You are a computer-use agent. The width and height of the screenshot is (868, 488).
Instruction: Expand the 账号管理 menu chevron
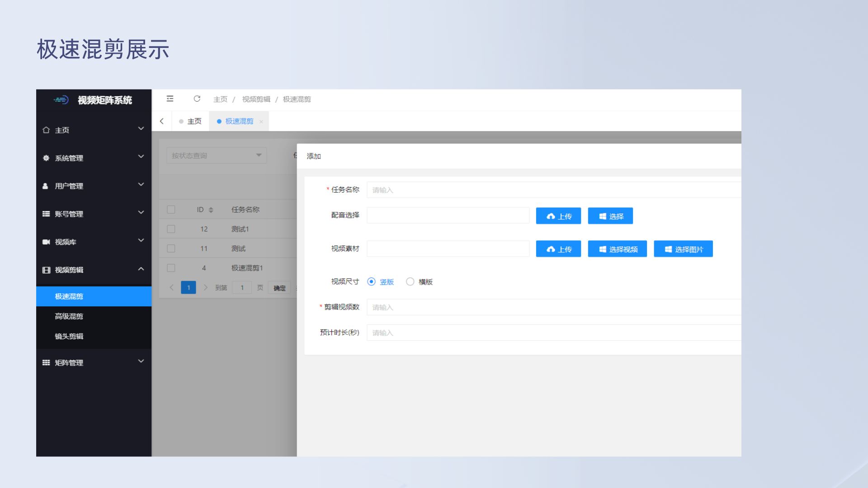[x=141, y=212]
